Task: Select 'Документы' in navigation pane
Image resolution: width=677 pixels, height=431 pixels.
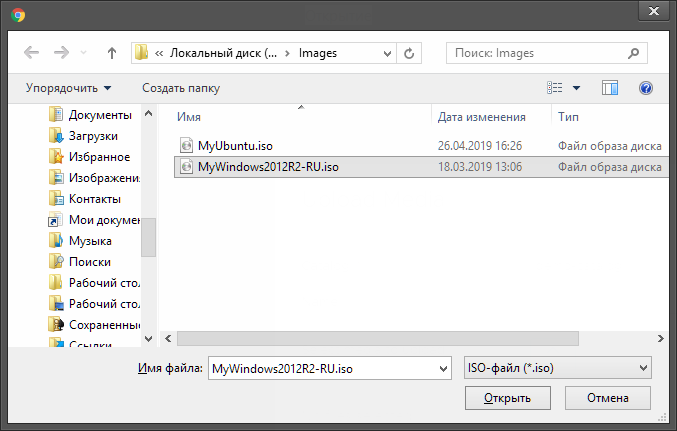Action: (x=100, y=115)
